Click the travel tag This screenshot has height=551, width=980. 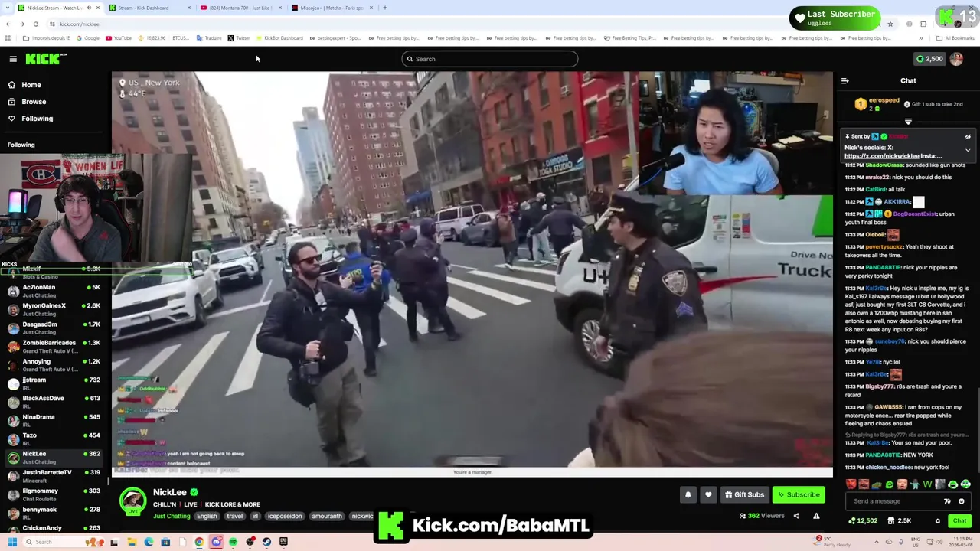[x=235, y=517]
